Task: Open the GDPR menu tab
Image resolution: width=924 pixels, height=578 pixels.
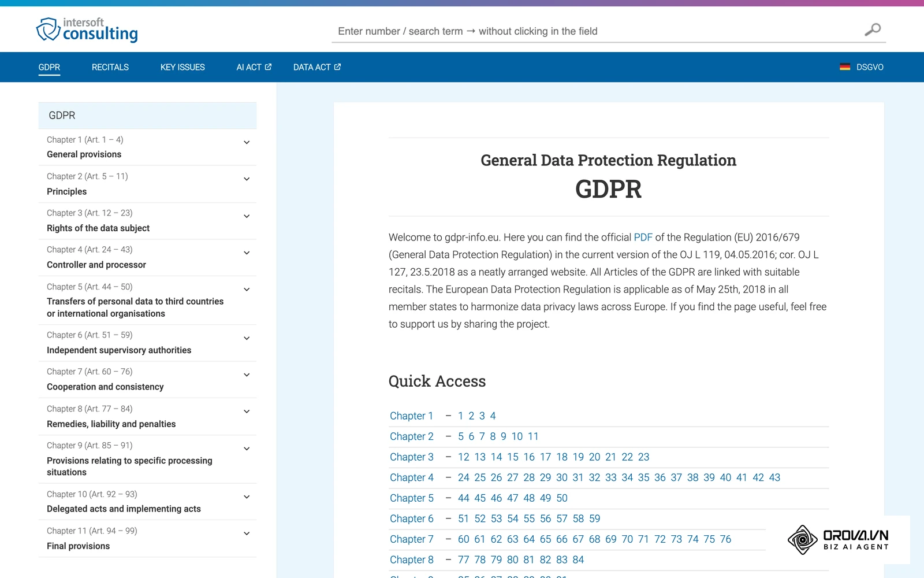Action: tap(49, 67)
